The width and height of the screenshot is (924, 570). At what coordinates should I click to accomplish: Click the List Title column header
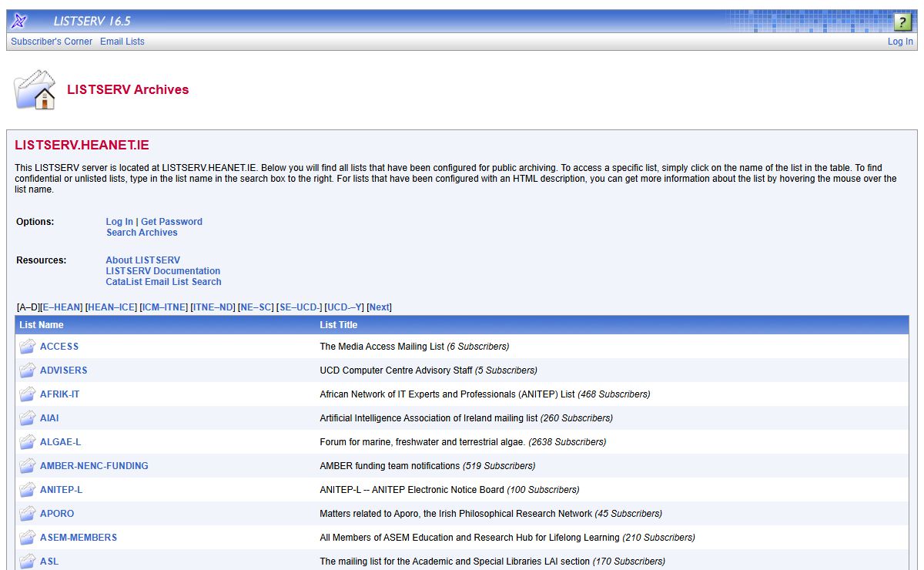339,325
